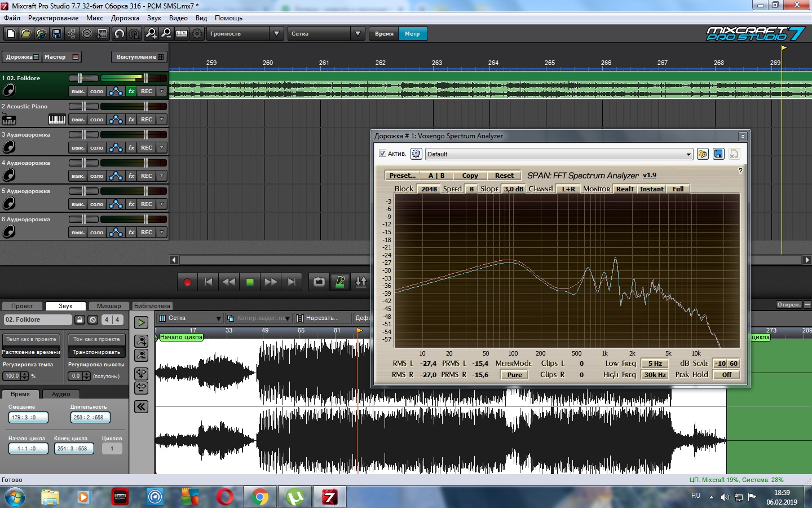
Task: Click the undo arrow icon
Action: (119, 34)
